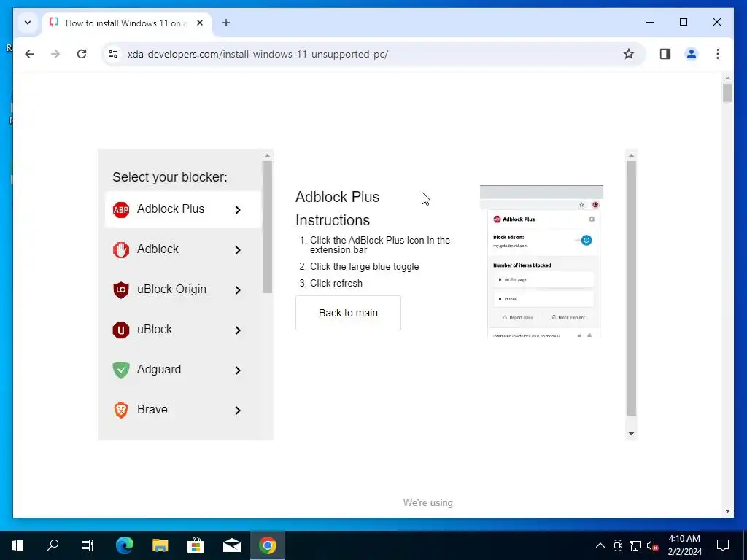Open a new browser tab
This screenshot has height=560, width=747.
coord(226,23)
